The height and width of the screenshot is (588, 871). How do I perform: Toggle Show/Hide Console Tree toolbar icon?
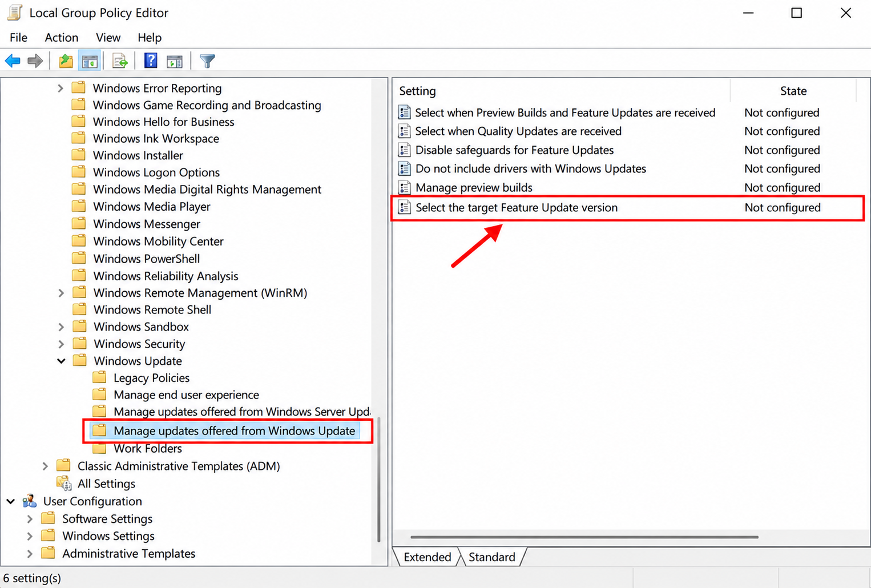(90, 61)
